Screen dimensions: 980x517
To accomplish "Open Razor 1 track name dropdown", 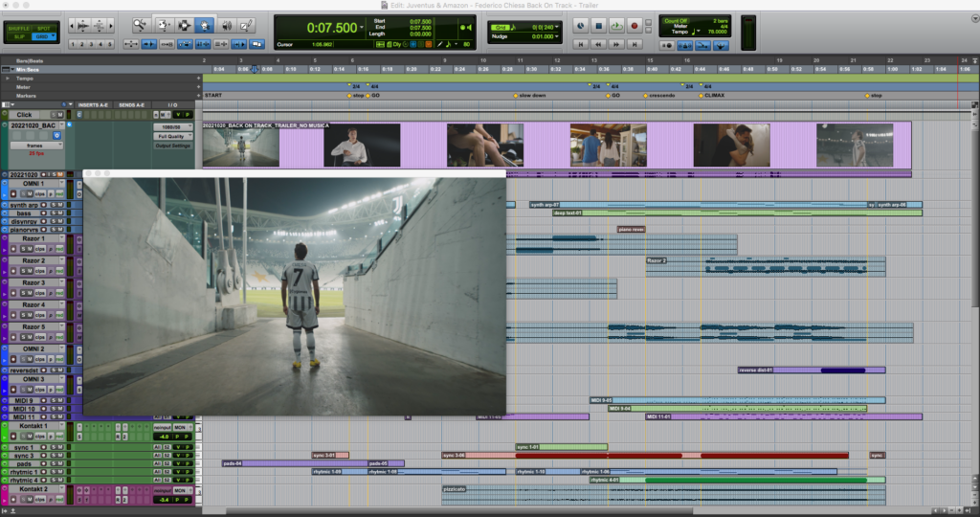I will point(62,238).
